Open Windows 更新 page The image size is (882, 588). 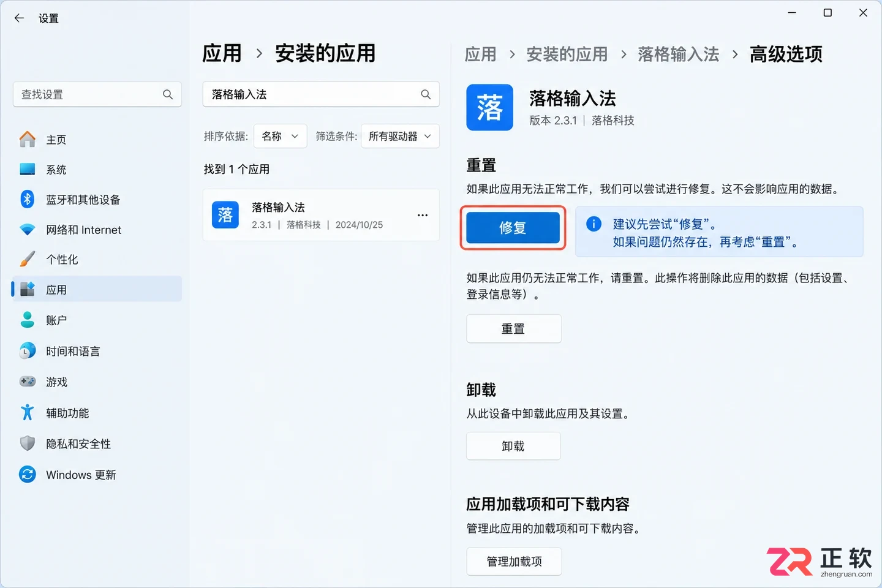tap(97, 475)
